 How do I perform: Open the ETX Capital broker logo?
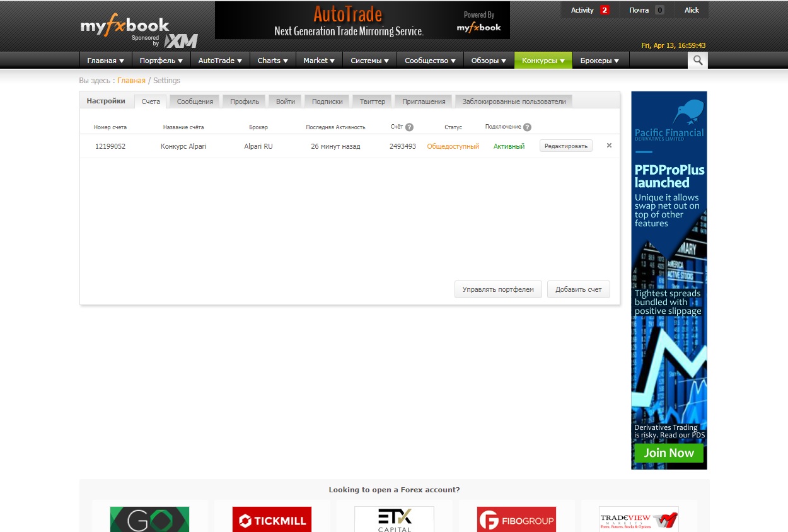tap(394, 519)
